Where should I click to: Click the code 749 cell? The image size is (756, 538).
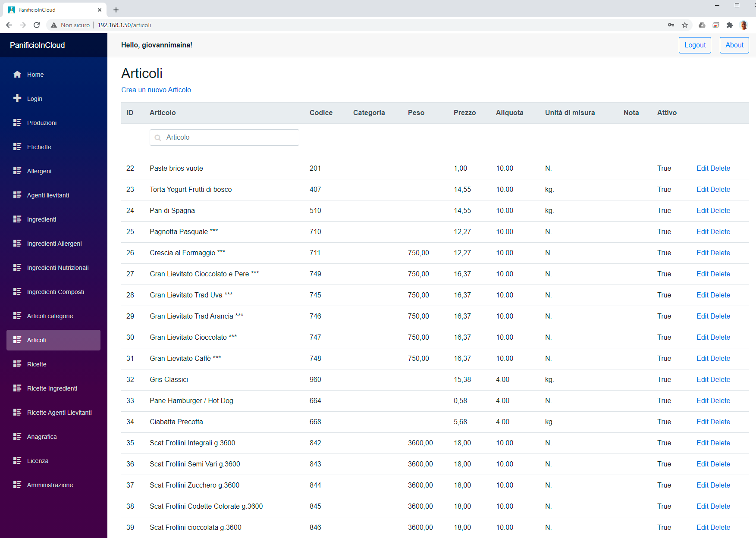point(315,274)
